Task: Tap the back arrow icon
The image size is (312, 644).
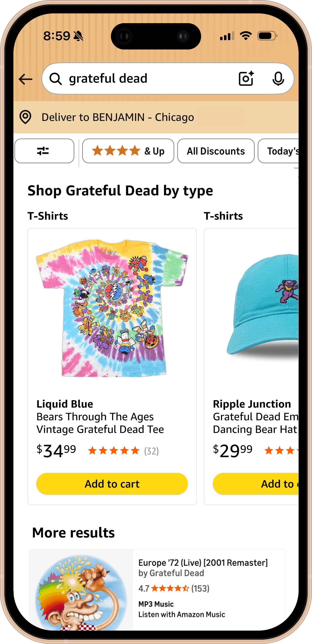Action: (26, 79)
